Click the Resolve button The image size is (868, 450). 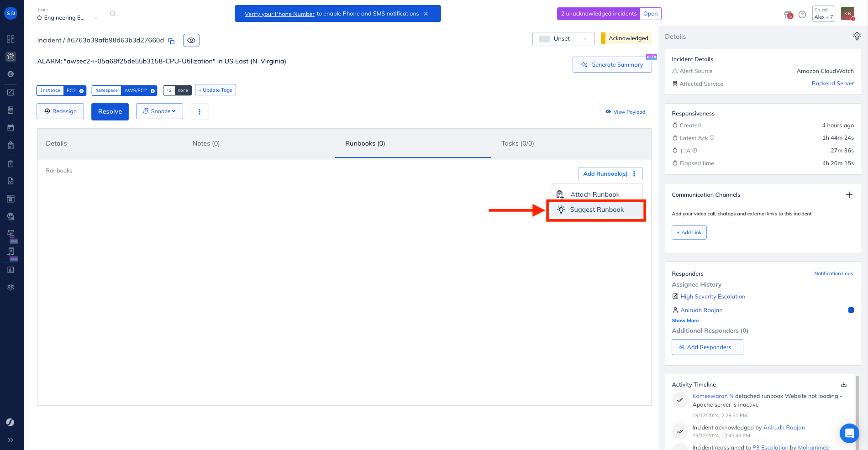[x=110, y=112]
